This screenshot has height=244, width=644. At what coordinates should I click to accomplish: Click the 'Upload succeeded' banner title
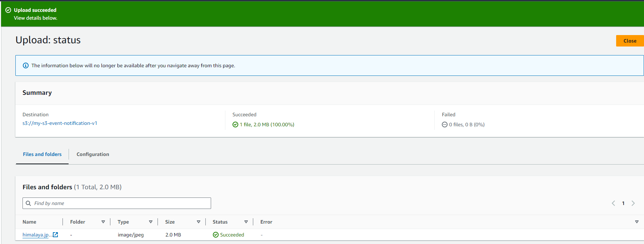click(35, 10)
